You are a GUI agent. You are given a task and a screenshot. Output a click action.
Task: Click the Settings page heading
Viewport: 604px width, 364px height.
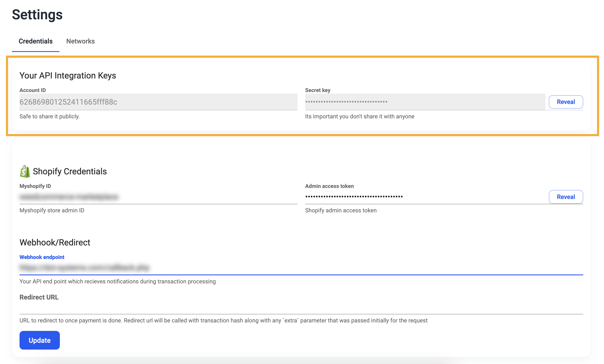point(37,14)
